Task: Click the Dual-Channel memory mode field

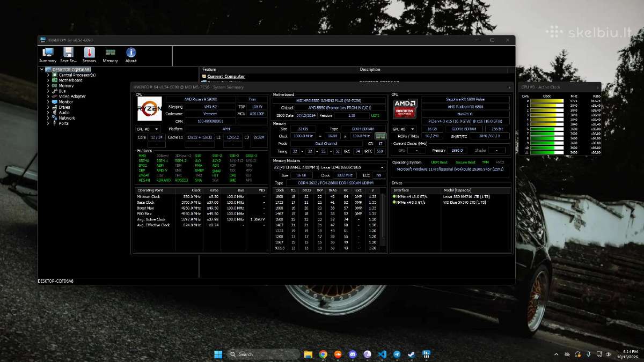Action: pos(326,144)
